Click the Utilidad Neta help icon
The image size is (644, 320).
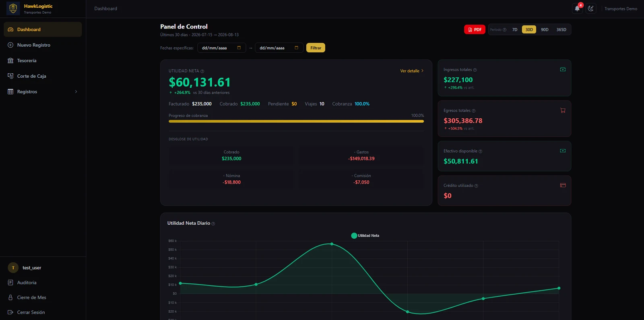(x=202, y=71)
